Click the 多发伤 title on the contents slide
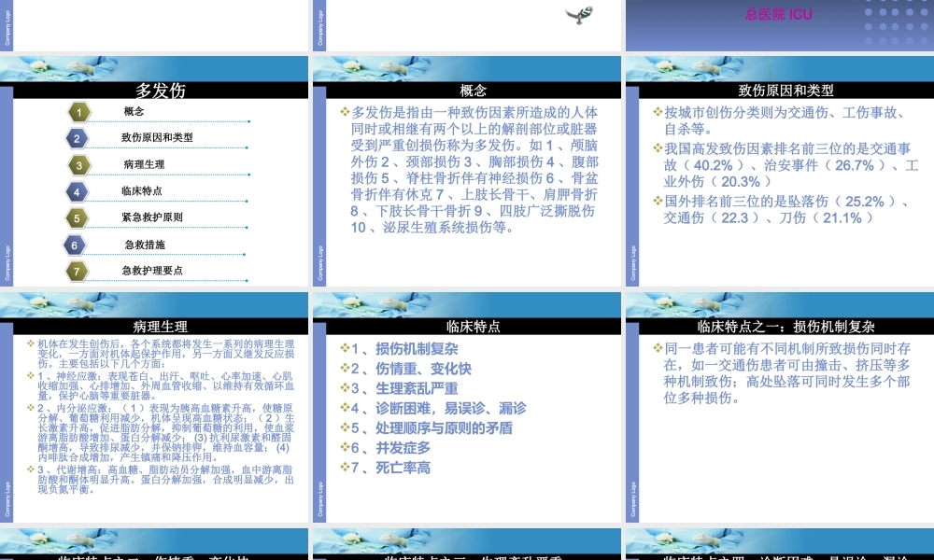This screenshot has height=560, width=934. point(161,91)
